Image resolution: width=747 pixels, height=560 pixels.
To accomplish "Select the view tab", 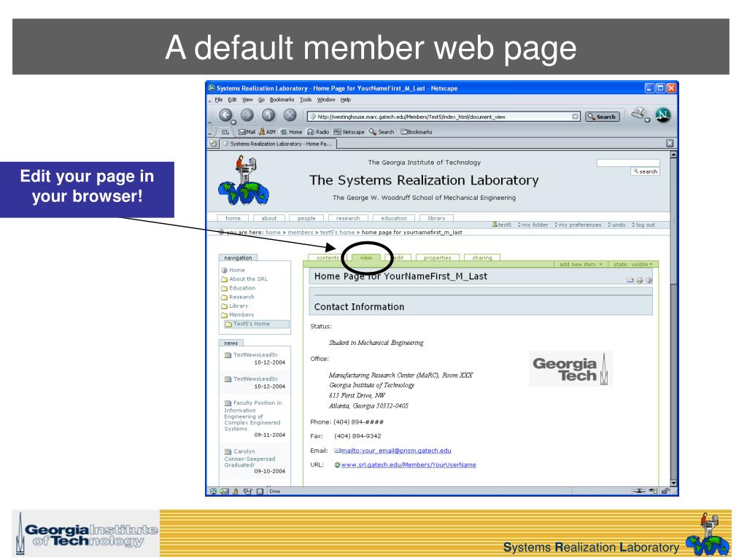I will click(366, 257).
